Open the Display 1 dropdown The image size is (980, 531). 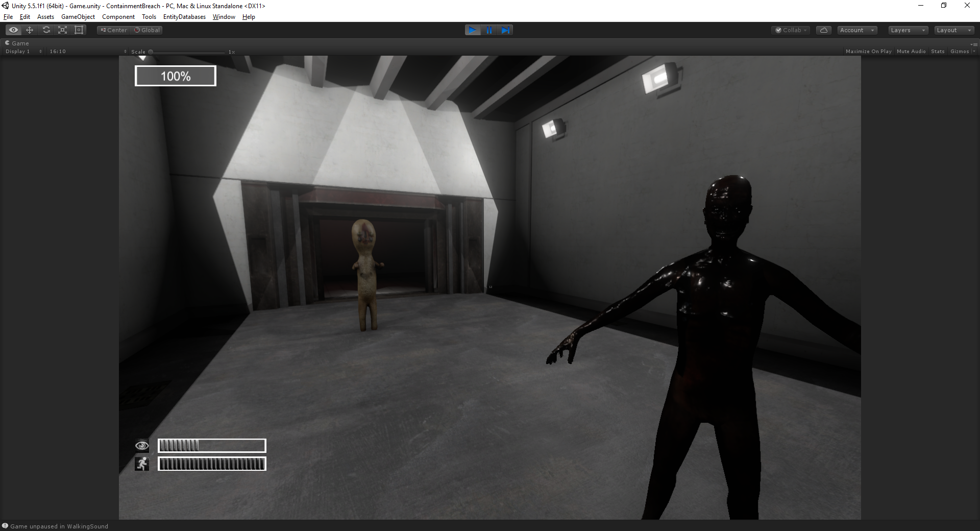click(24, 52)
